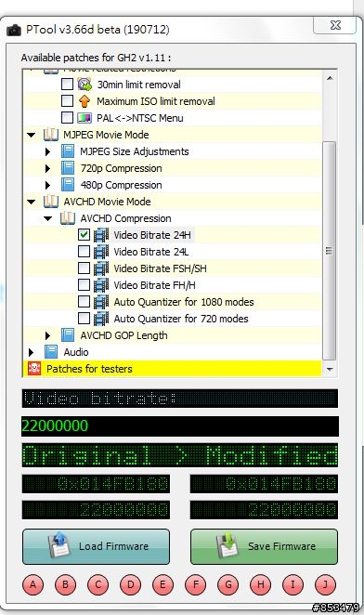Screen dimensions: 364x615
Task: Click the TV icon beside PAL<->NTSC Menu
Action: (84, 118)
